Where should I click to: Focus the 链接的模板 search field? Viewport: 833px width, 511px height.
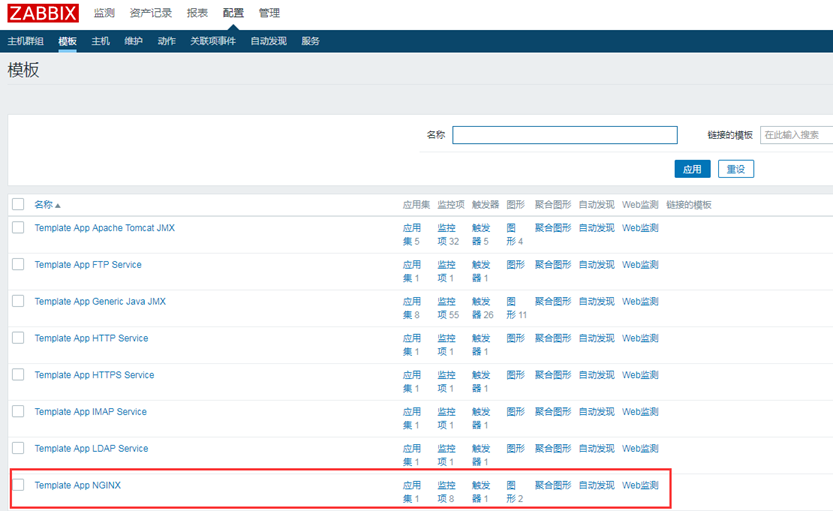pos(796,135)
